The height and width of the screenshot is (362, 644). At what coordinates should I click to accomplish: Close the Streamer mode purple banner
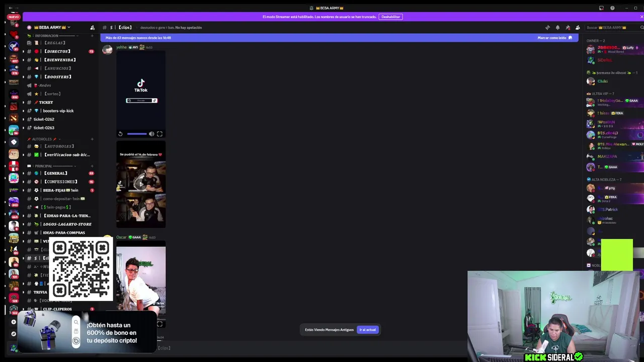(641, 17)
